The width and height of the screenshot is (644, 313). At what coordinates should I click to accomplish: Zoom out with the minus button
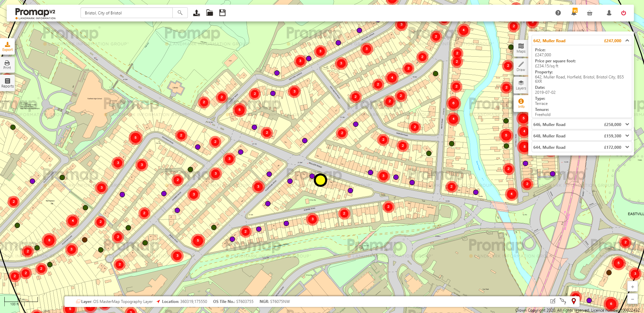click(632, 299)
